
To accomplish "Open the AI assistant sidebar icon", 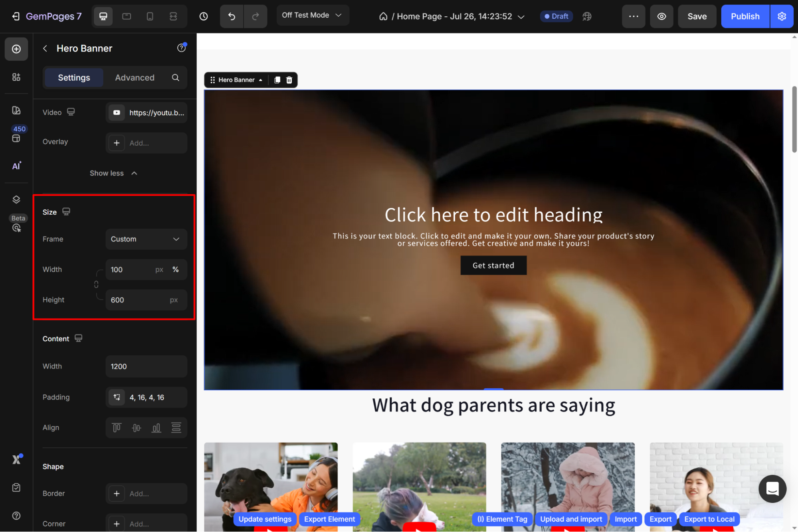I will click(x=16, y=166).
